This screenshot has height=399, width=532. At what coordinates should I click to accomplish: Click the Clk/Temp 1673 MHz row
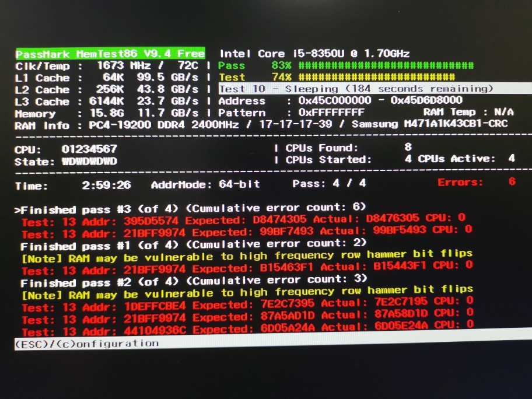coord(107,65)
